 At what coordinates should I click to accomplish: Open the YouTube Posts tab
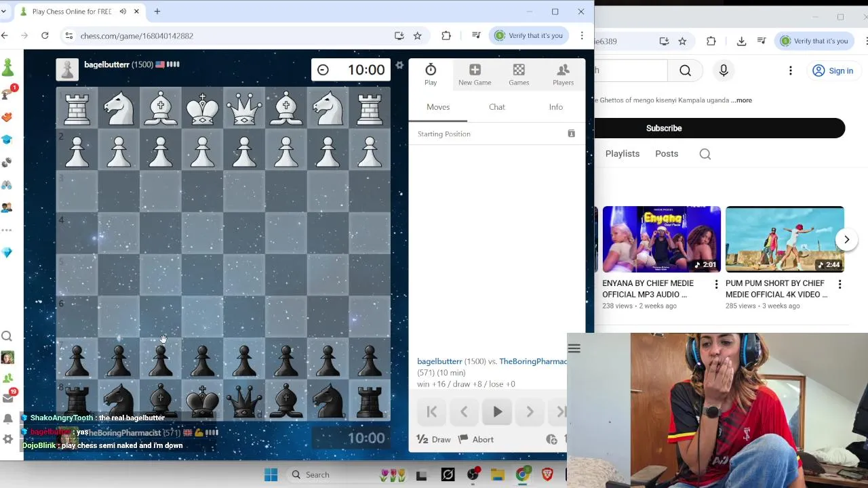[x=667, y=154]
